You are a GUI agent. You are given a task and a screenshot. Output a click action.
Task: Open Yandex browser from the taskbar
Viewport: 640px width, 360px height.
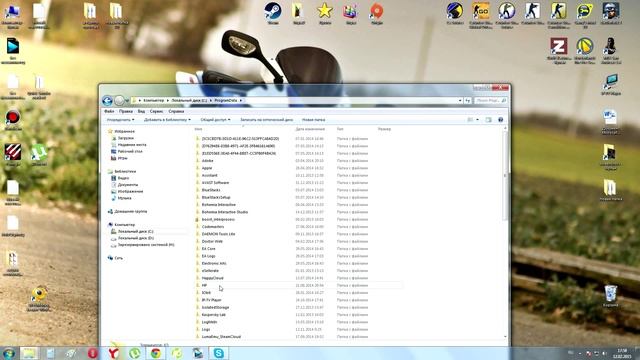click(114, 353)
